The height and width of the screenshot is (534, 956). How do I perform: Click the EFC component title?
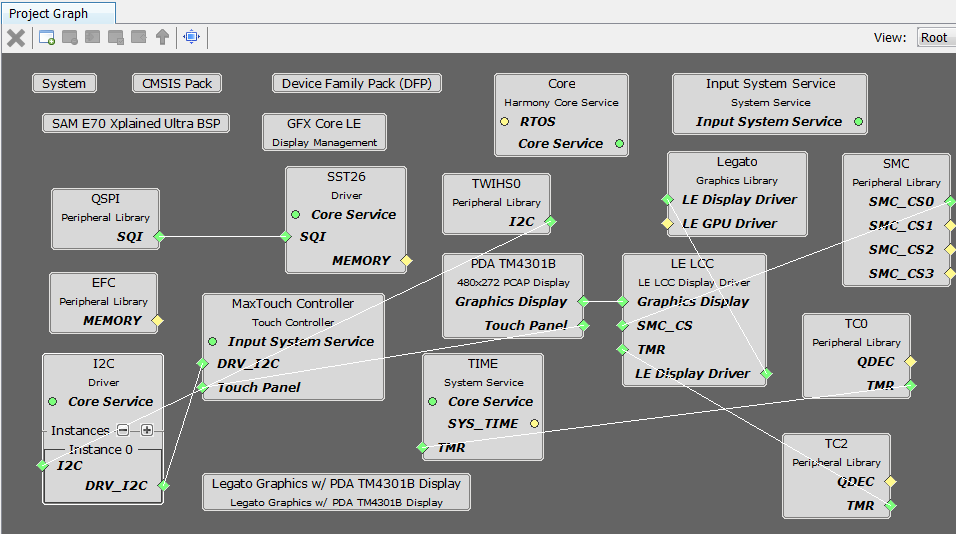pyautogui.click(x=104, y=283)
